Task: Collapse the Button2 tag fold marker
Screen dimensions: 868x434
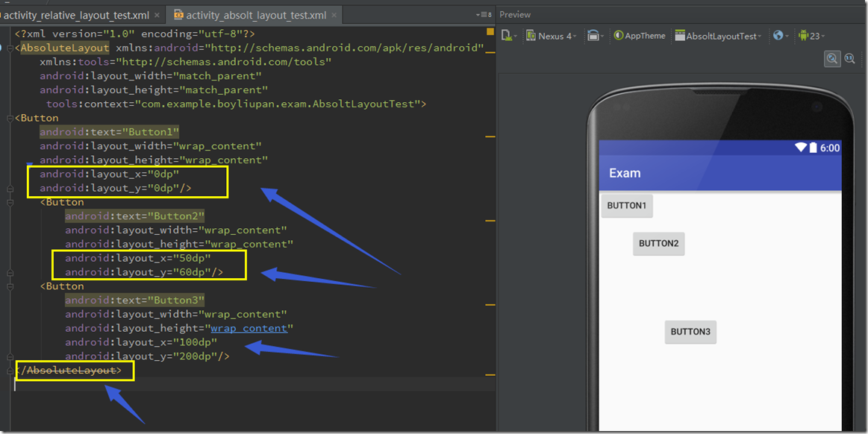Action: click(10, 202)
